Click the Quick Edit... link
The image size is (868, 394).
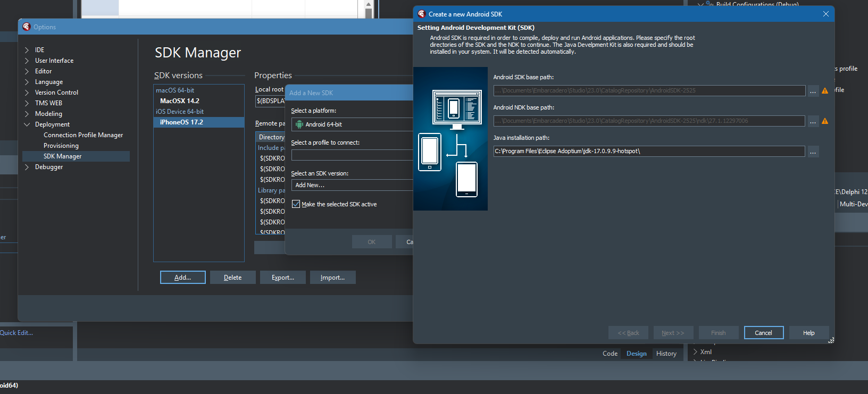click(16, 333)
